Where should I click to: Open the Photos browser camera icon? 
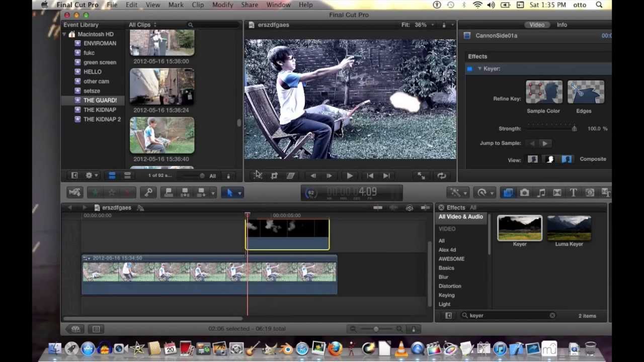pos(524,193)
